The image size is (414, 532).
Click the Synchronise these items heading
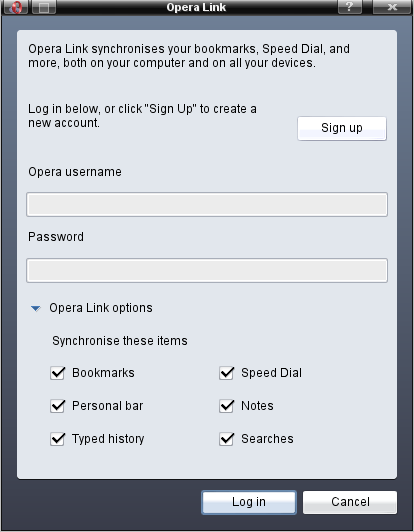coord(119,341)
